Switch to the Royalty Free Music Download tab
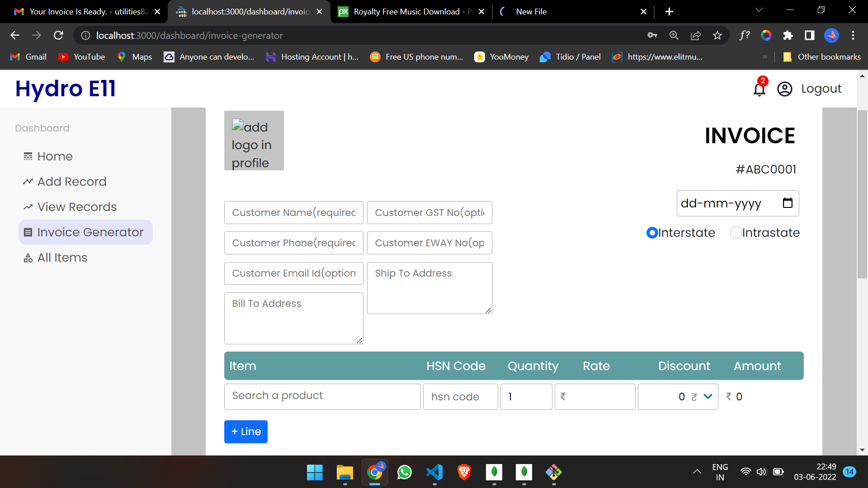Image resolution: width=868 pixels, height=488 pixels. (407, 11)
